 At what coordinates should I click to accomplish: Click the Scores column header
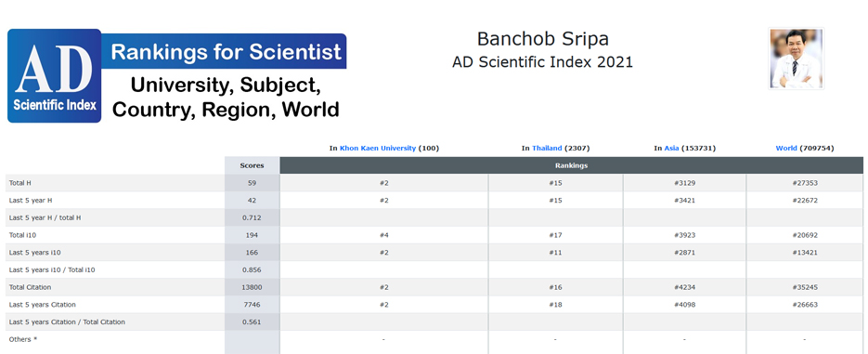(252, 165)
